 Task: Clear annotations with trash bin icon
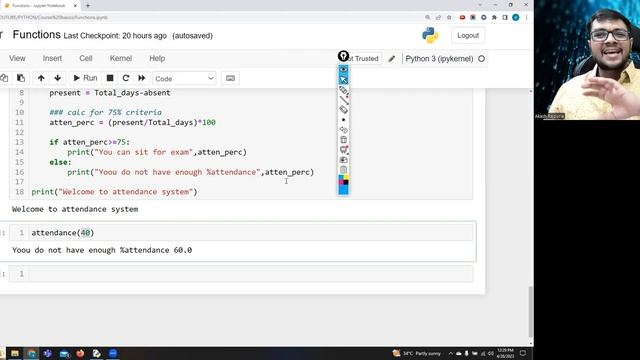click(x=344, y=140)
